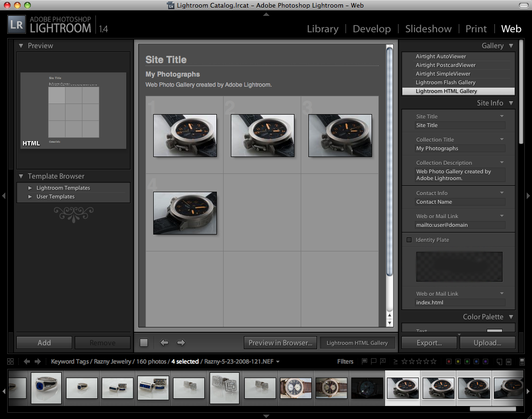Toggle green color label filter
Viewport: 532px width, 419px height.
pos(467,362)
